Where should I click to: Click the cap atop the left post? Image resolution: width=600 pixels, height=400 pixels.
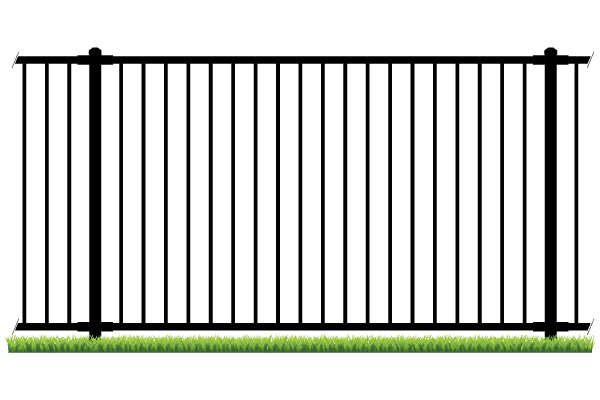click(x=95, y=50)
